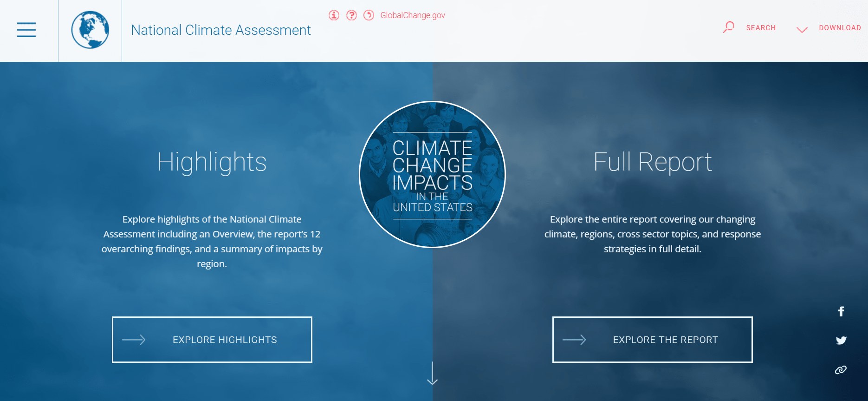Expand the Download chevron arrow

(x=802, y=30)
